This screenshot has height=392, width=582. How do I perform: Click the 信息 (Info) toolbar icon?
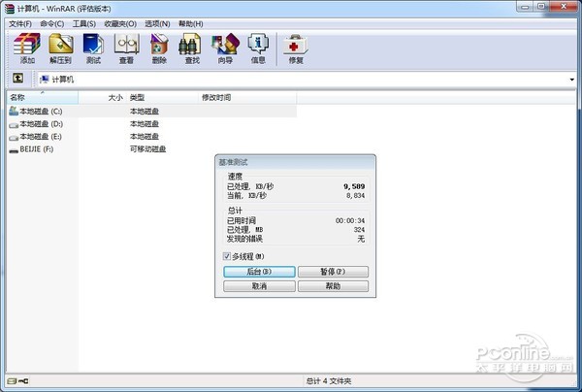tap(258, 49)
